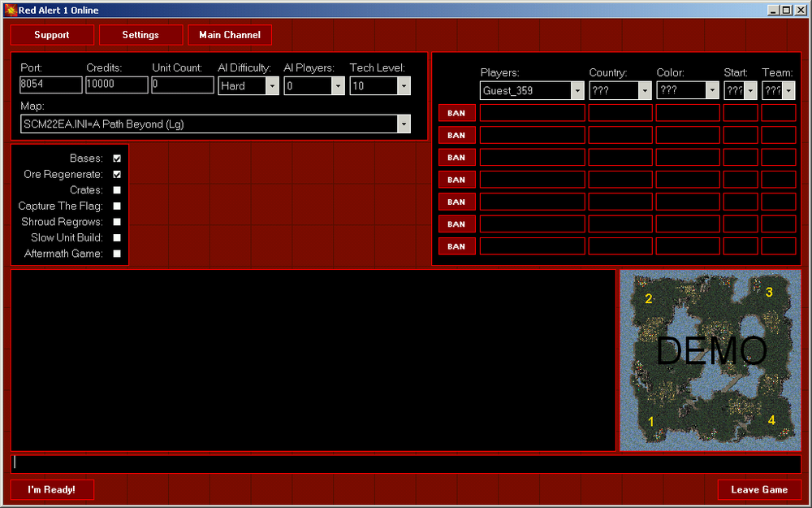812x508 pixels.
Task: Uncheck the Ore Regenerate option
Action: [x=117, y=175]
